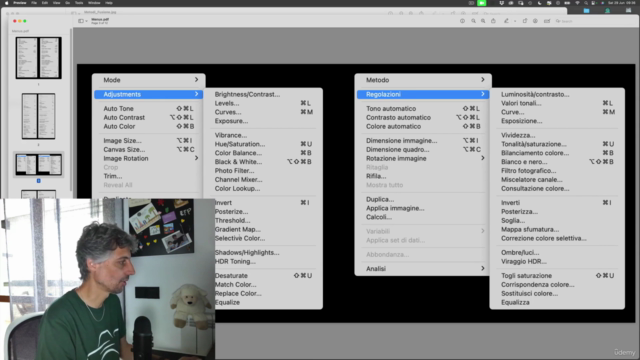Open Spotlight search in menu bar
This screenshot has height=360, width=640.
click(x=586, y=3)
